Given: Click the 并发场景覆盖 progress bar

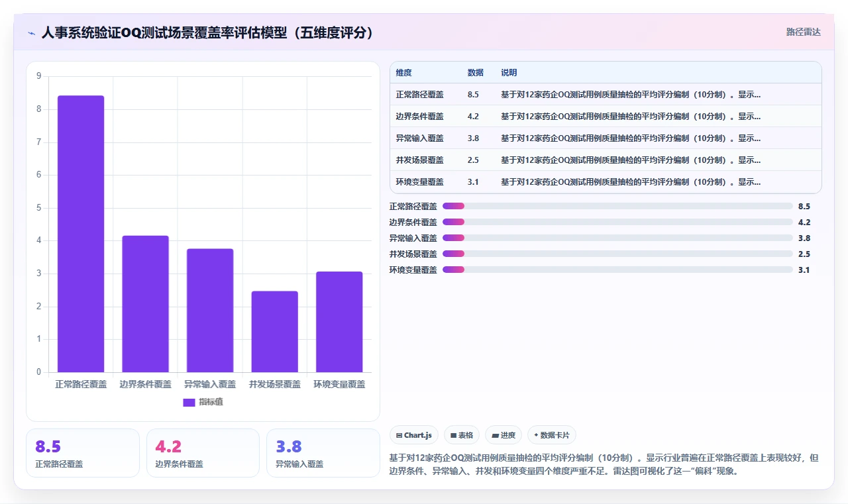Looking at the screenshot, I should (x=617, y=254).
